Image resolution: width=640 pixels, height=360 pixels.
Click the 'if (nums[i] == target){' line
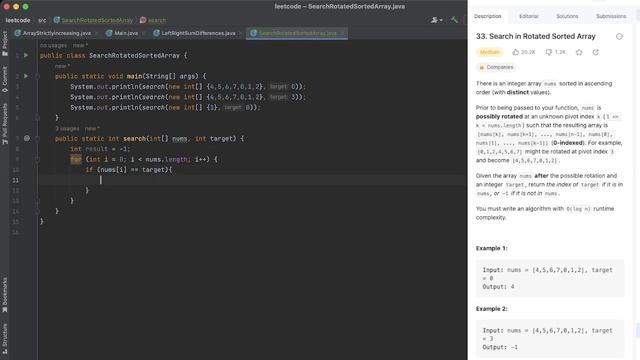tap(129, 170)
